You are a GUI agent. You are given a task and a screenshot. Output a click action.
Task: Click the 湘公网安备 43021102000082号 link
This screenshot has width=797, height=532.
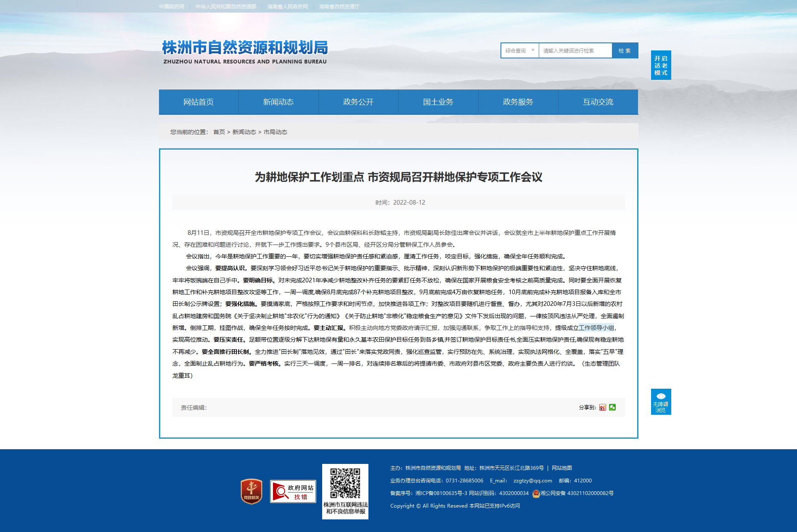(577, 493)
